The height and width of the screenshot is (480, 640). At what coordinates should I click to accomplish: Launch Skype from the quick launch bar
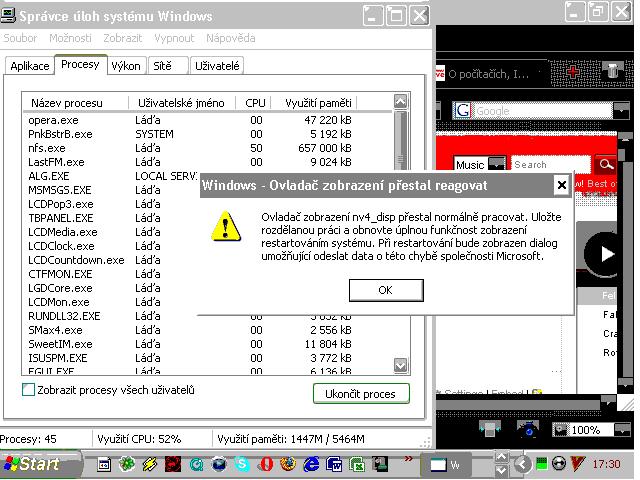point(242,464)
